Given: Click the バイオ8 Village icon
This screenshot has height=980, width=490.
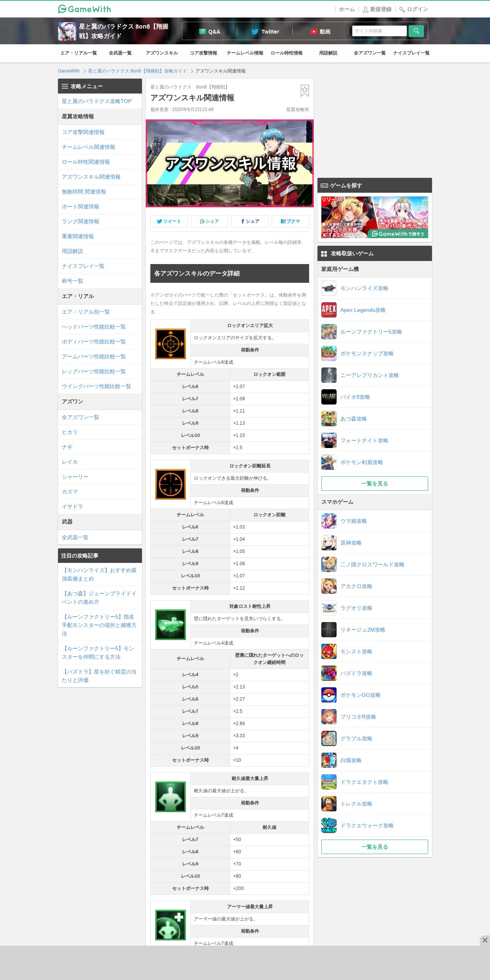Looking at the screenshot, I should (x=329, y=397).
